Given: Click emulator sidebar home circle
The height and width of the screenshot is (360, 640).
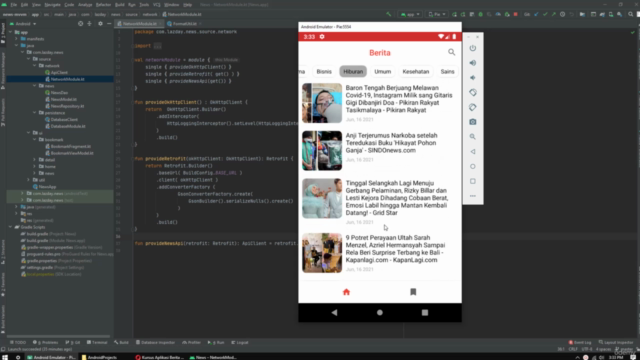Looking at the screenshot, I should coord(473,166).
